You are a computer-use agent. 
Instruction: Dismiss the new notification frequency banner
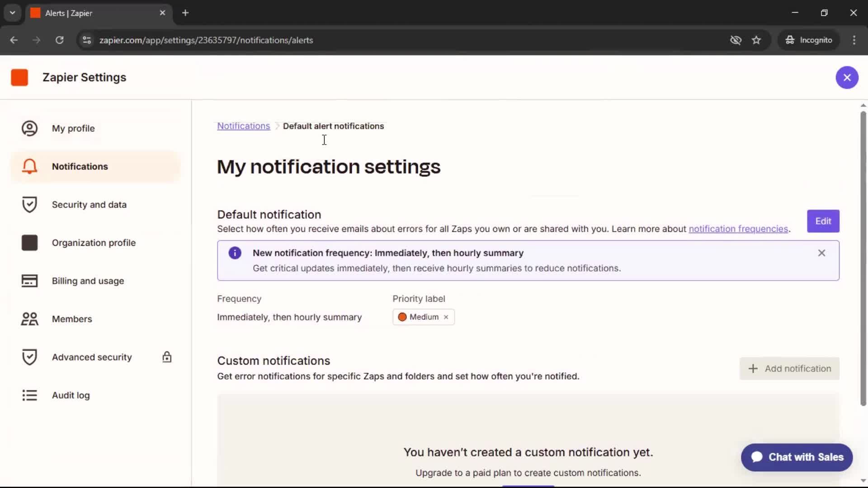tap(821, 253)
